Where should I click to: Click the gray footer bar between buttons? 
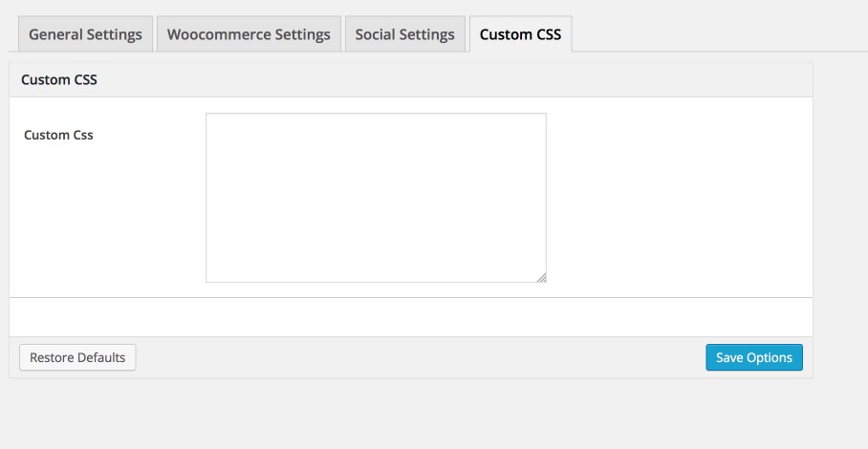click(421, 357)
